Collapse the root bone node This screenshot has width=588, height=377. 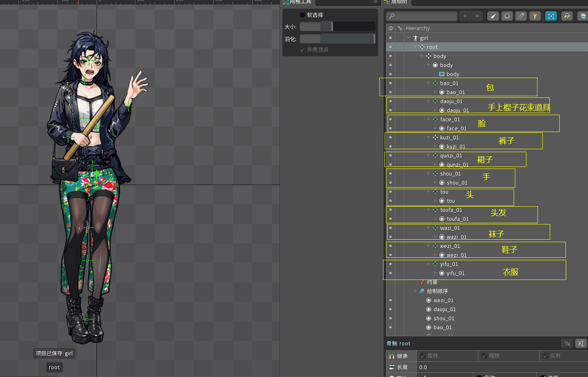tap(415, 47)
